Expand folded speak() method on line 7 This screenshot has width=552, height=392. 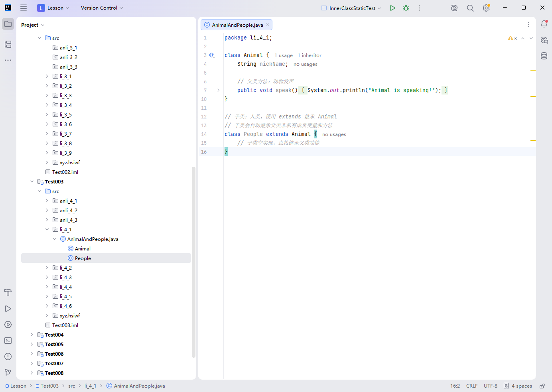click(x=219, y=91)
